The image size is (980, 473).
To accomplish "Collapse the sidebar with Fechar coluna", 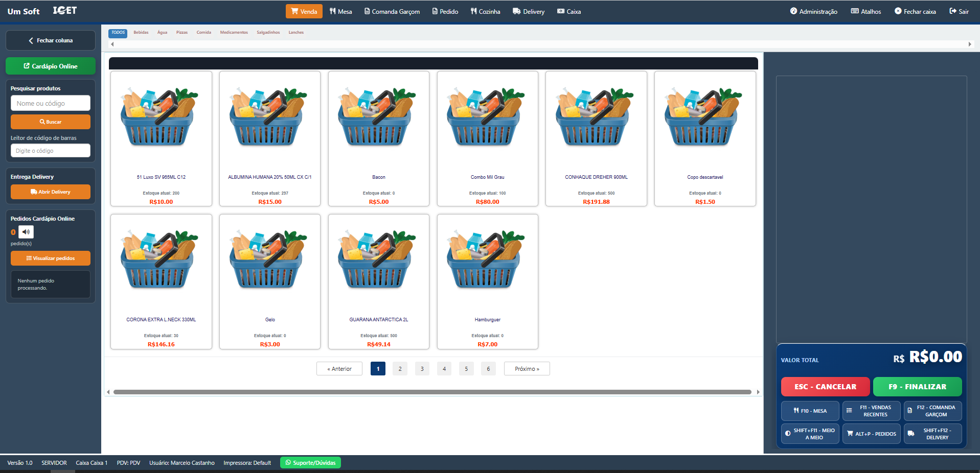I will coord(51,40).
